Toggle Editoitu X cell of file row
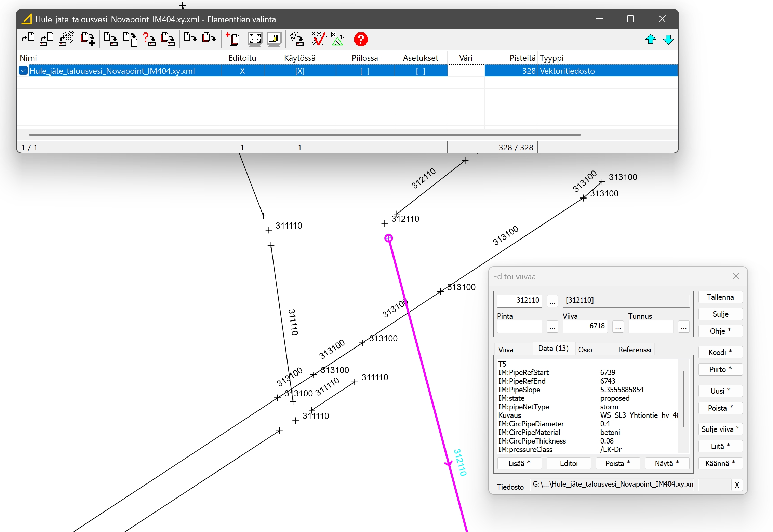Image resolution: width=773 pixels, height=532 pixels. (x=242, y=71)
